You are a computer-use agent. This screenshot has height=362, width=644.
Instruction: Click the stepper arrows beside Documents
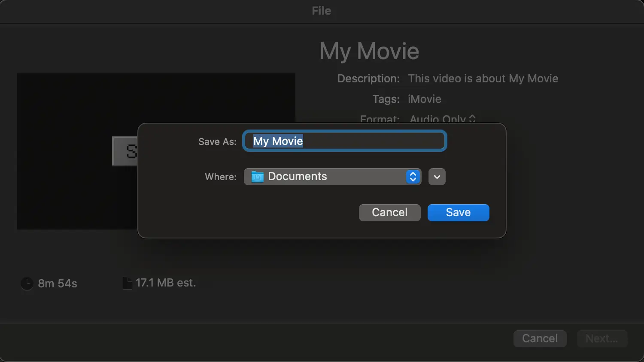point(412,176)
